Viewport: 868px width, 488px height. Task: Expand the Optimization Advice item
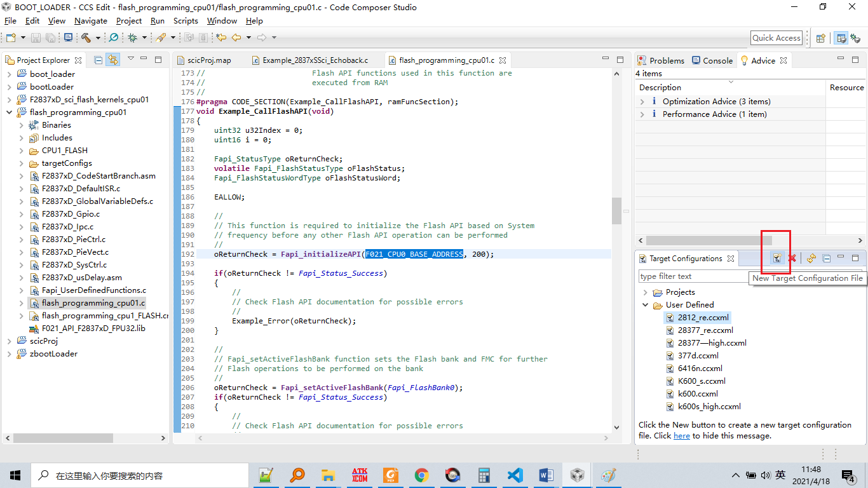click(x=642, y=102)
